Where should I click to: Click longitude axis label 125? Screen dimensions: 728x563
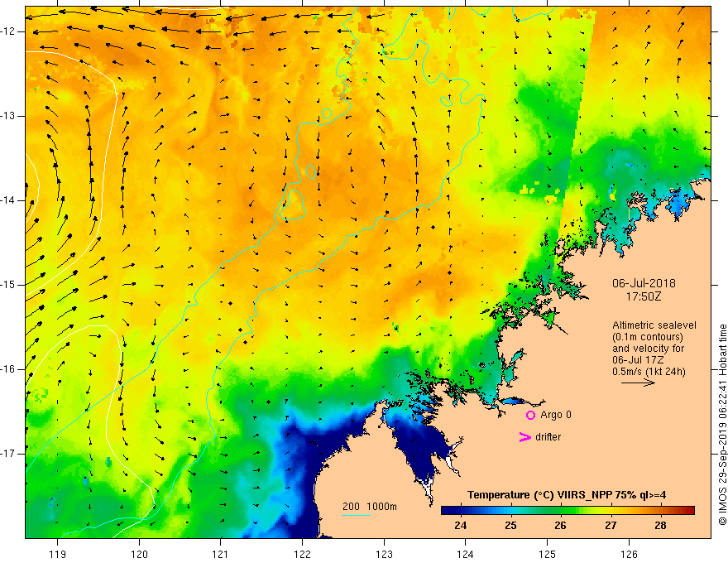pos(548,554)
